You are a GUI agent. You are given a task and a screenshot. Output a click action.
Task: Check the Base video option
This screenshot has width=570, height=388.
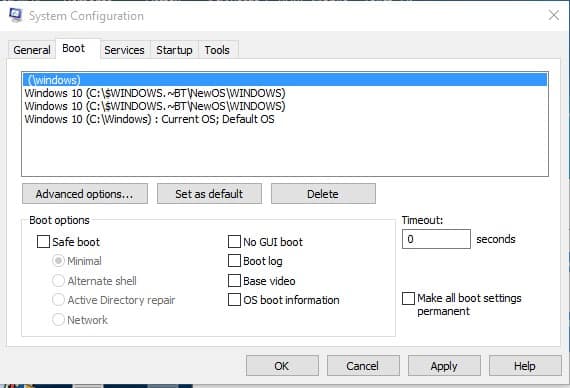(234, 280)
